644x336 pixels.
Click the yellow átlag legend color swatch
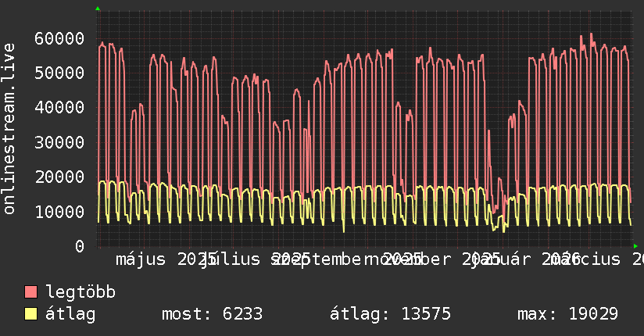pyautogui.click(x=30, y=315)
